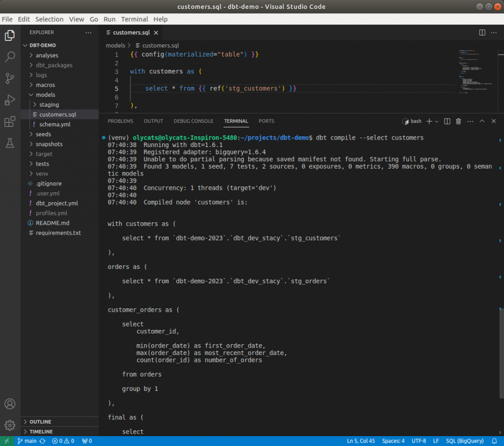Viewport: 504px width, 446px height.
Task: Open requirements.txt file
Action: pos(60,233)
